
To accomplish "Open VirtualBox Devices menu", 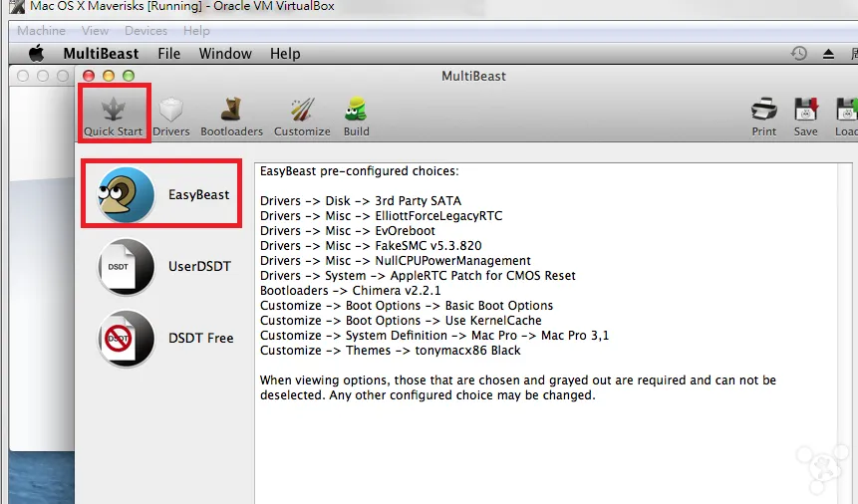I will (x=146, y=31).
